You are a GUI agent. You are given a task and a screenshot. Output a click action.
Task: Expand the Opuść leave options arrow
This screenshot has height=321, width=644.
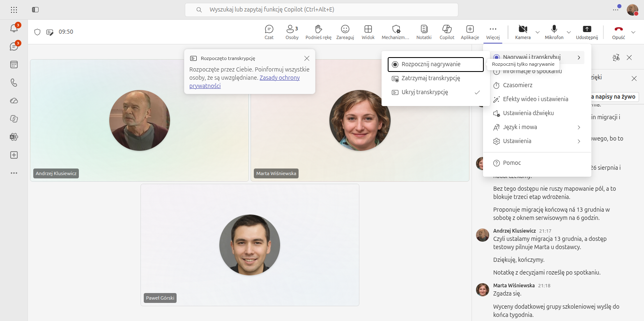click(632, 32)
